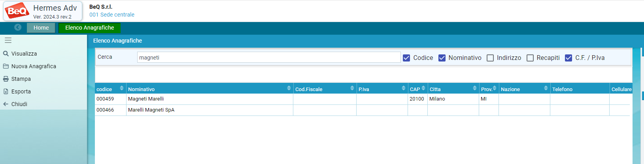Enable the Recapiti search checkbox
644x164 pixels.
[x=530, y=58]
